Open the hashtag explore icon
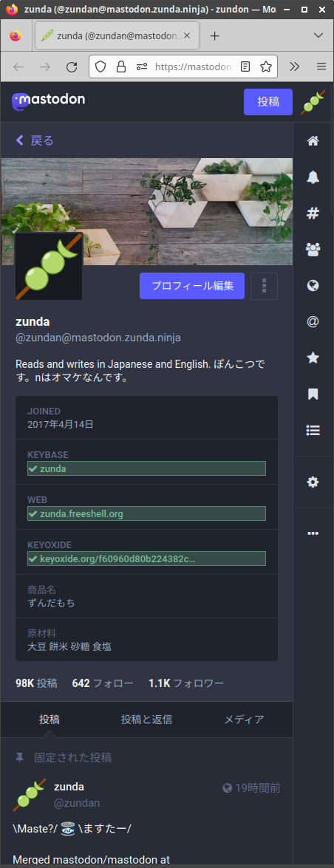334x868 pixels. coord(313,213)
